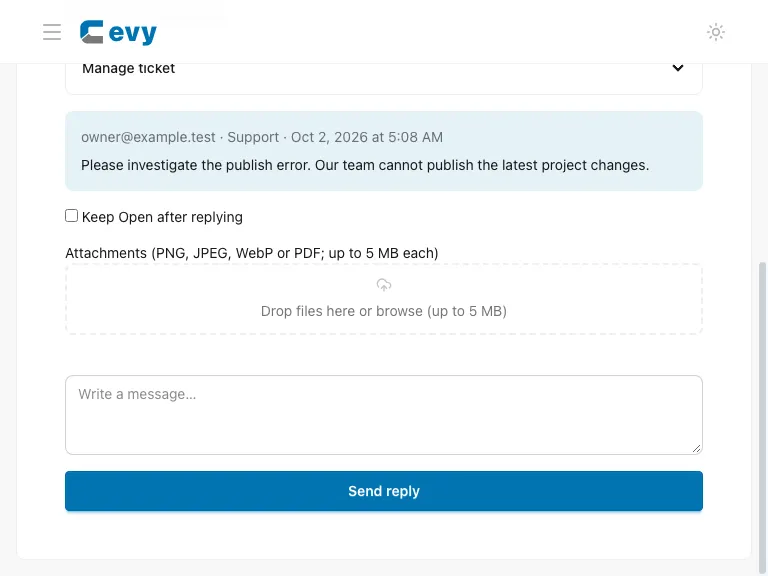
Task: Click Drop files here or browse text
Action: [x=384, y=311]
